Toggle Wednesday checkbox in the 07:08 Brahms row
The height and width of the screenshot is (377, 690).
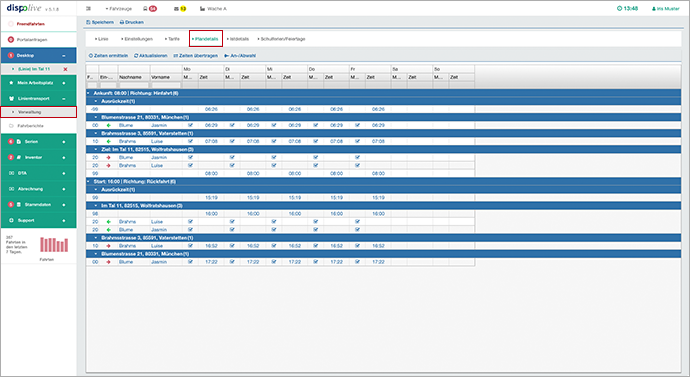point(274,141)
